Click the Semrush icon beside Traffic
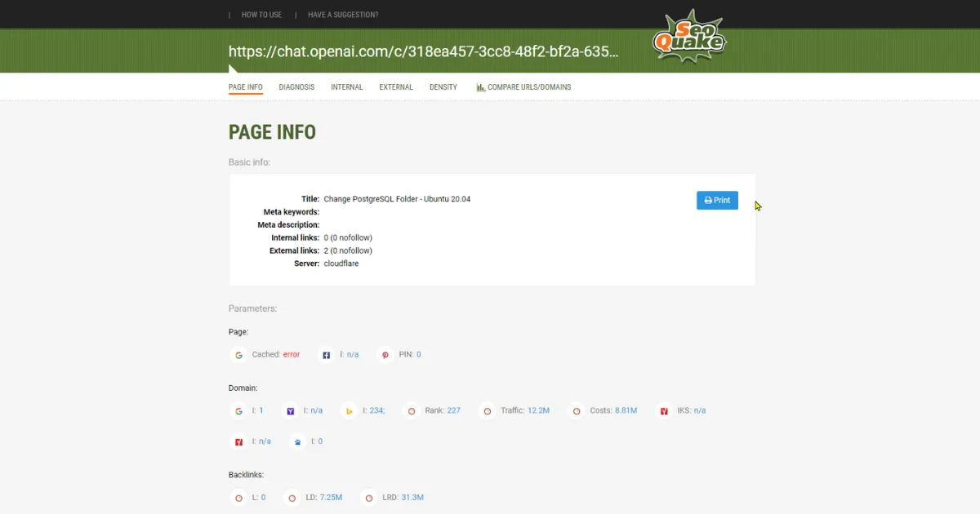This screenshot has height=514, width=980. 488,411
